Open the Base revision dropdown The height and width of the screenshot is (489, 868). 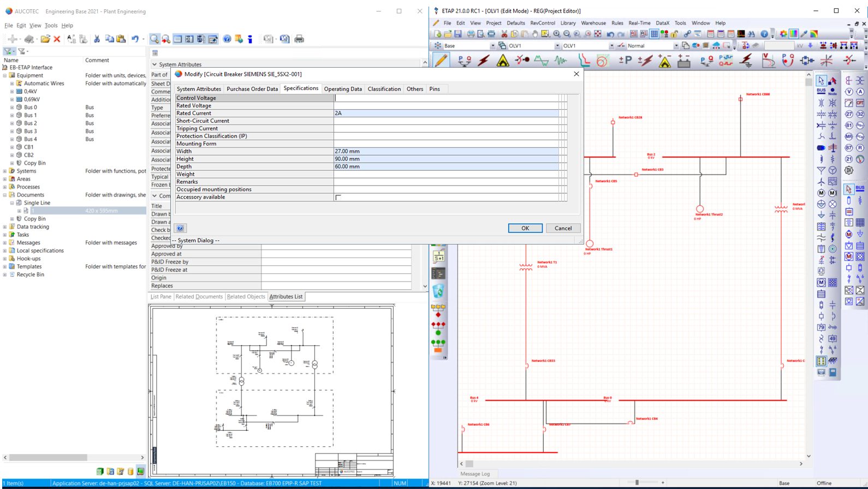pos(492,46)
